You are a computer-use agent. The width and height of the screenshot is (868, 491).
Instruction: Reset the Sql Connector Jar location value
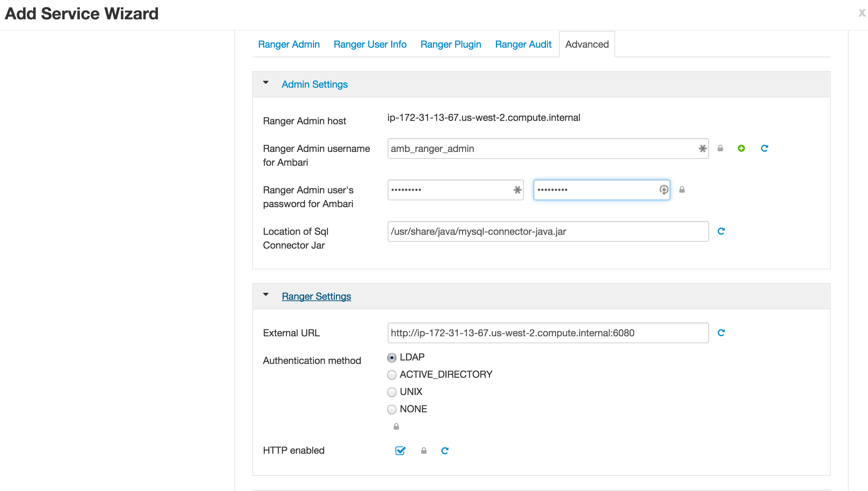coord(721,231)
